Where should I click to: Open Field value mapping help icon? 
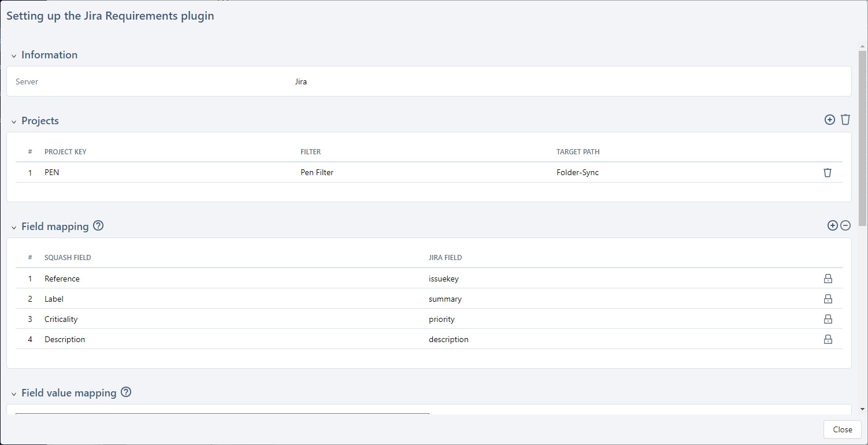pos(126,392)
